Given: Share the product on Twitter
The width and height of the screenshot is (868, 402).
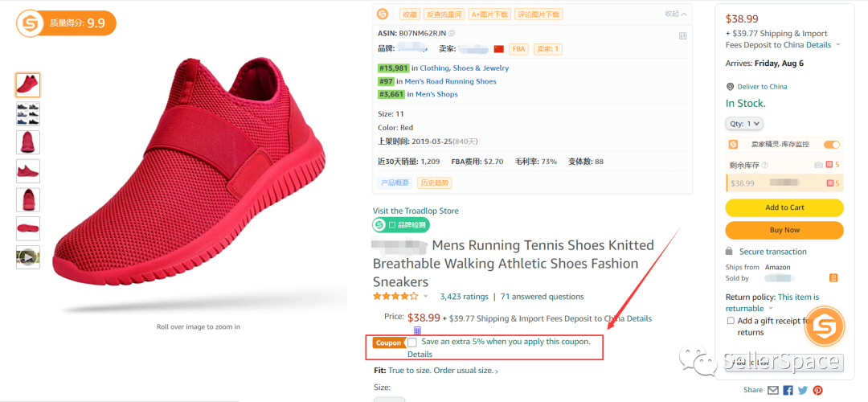Looking at the screenshot, I should click(x=802, y=390).
